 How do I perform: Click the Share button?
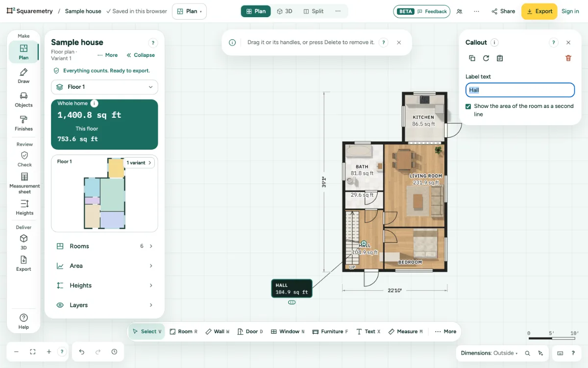pyautogui.click(x=502, y=11)
